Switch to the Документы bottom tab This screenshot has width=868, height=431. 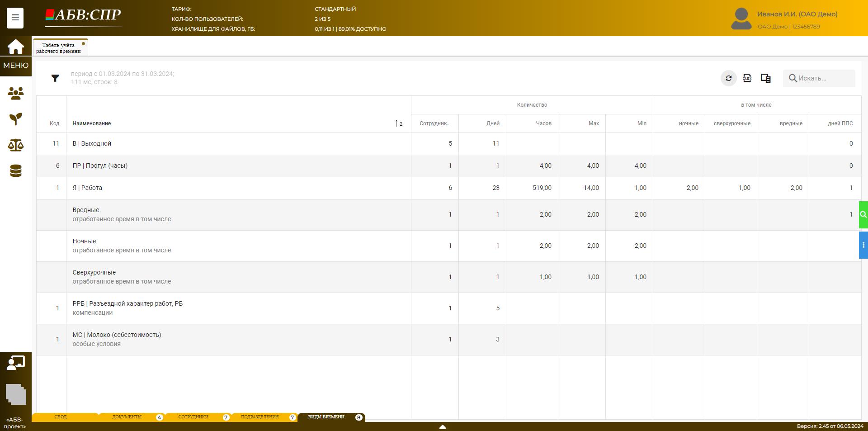tap(127, 417)
